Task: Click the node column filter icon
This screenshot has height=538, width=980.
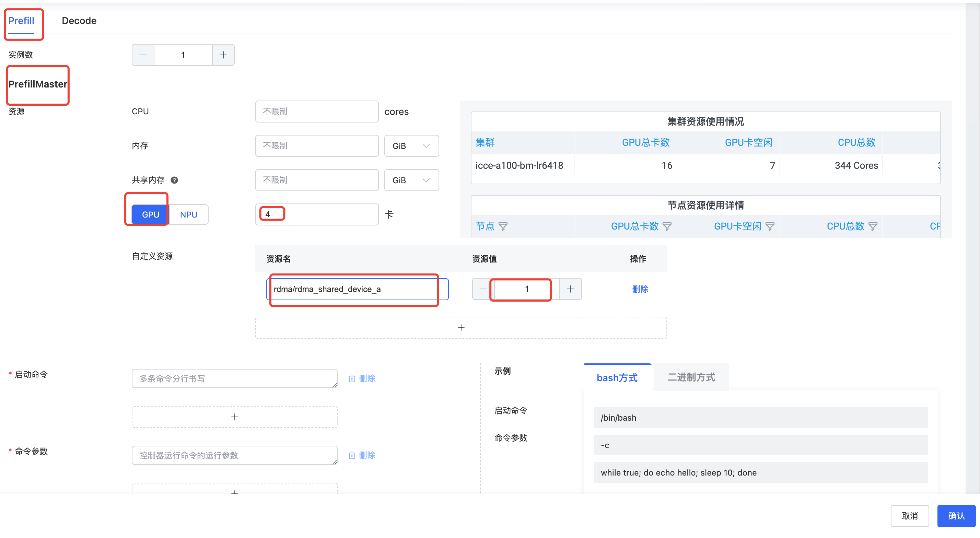Action: pyautogui.click(x=503, y=226)
